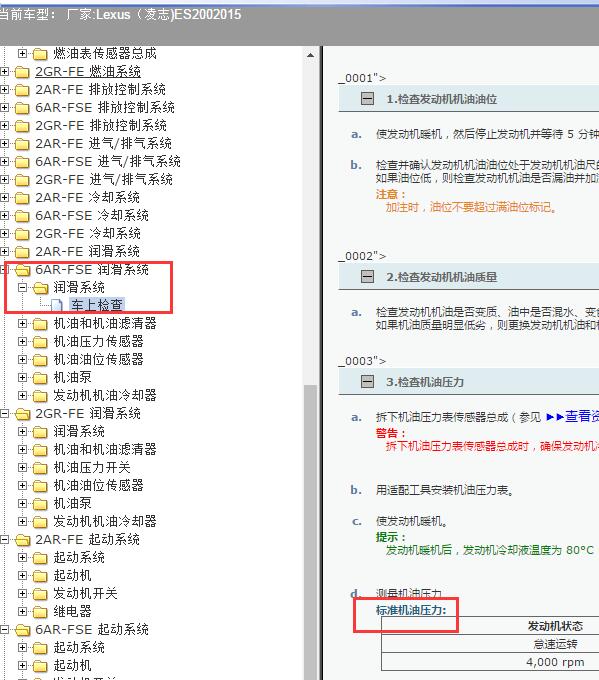Image resolution: width=599 pixels, height=680 pixels.
Task: Select the 发动机开关 tree item under 2AR-FE
Action: pos(85,593)
